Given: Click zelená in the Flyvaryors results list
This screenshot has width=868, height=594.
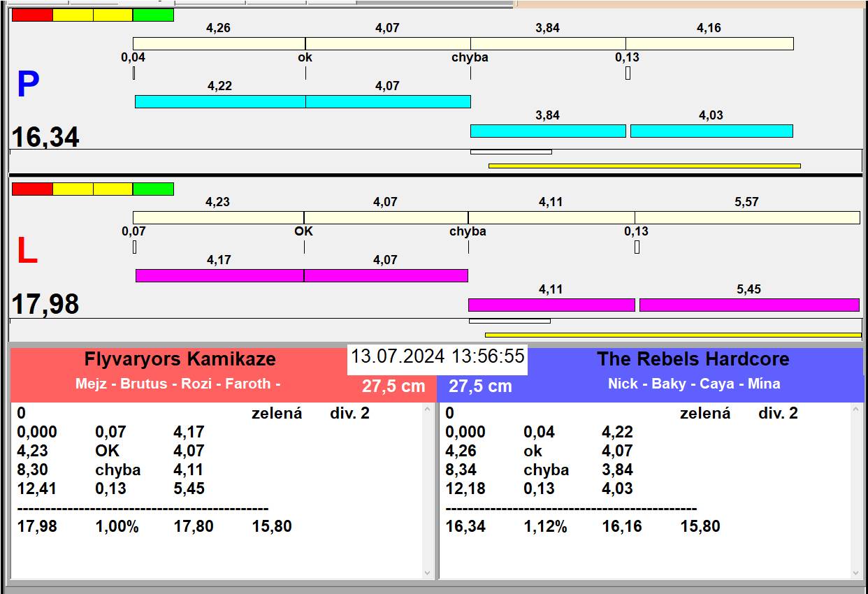Looking at the screenshot, I should pyautogui.click(x=277, y=413).
